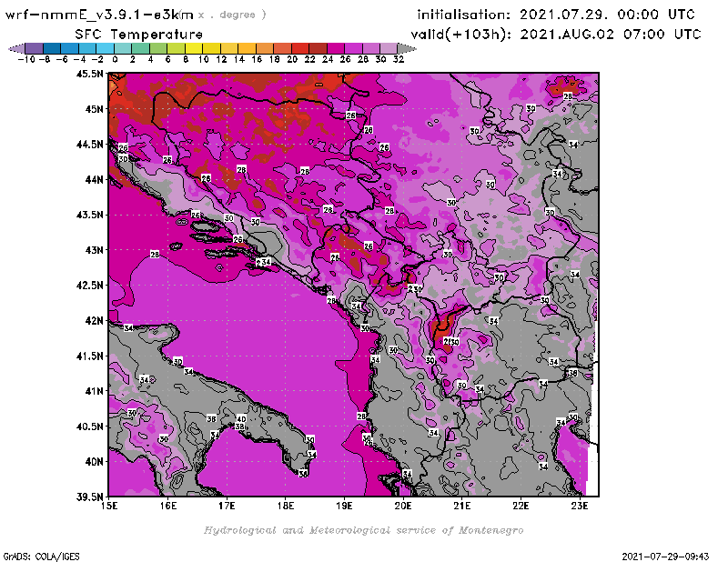Select the 40.5N latitude label
728x562 pixels.
(89, 427)
